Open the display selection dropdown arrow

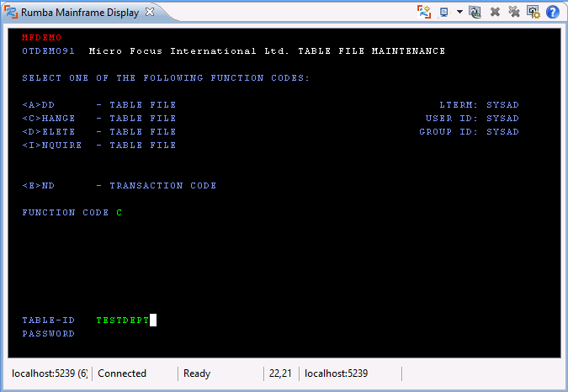point(459,12)
